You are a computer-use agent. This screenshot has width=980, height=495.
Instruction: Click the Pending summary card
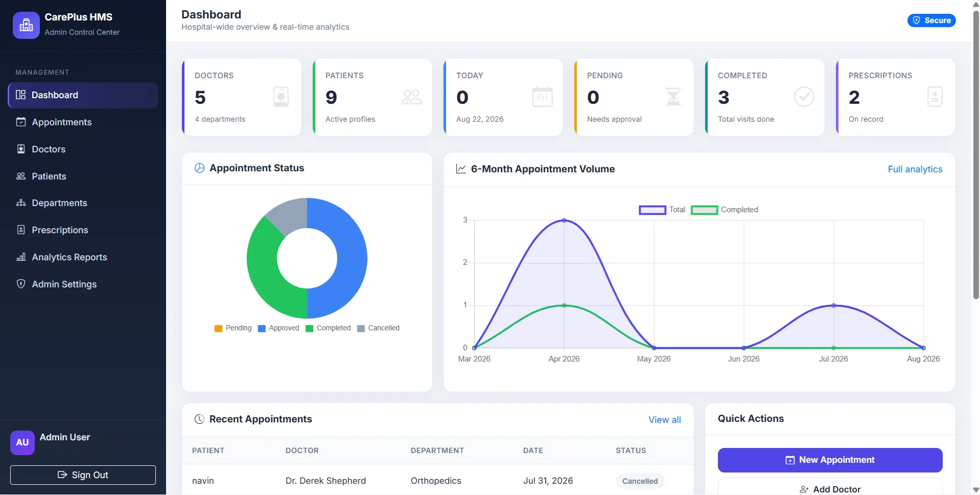[634, 97]
